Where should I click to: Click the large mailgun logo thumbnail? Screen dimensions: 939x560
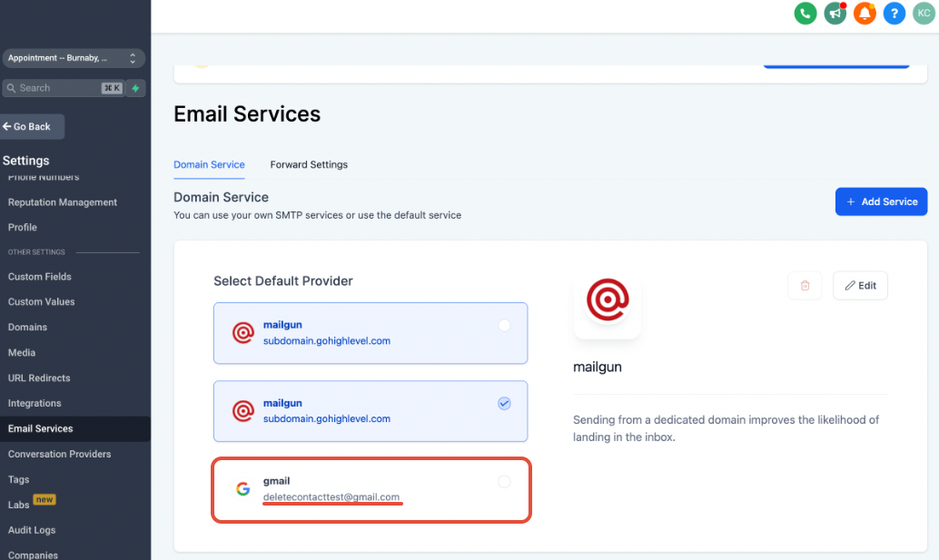pyautogui.click(x=608, y=300)
